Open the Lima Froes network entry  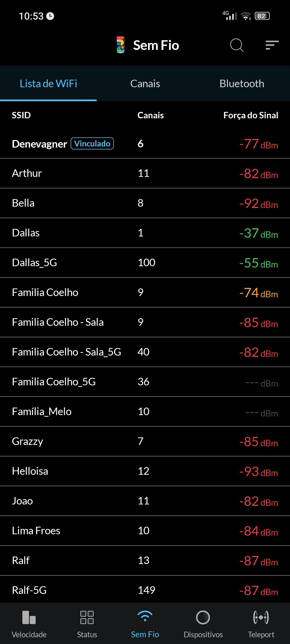click(145, 531)
